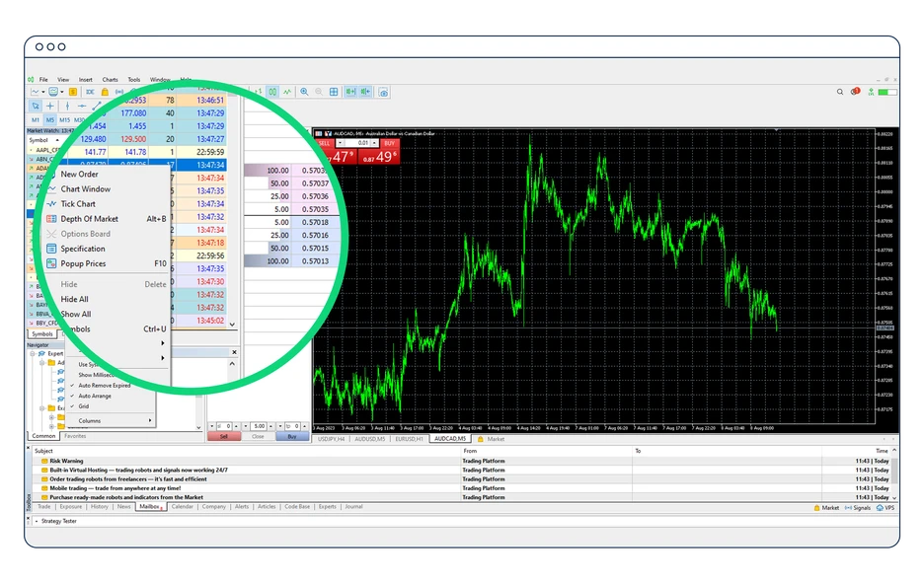Click the red SELL one-click chart button
The image size is (924, 583).
[x=326, y=143]
